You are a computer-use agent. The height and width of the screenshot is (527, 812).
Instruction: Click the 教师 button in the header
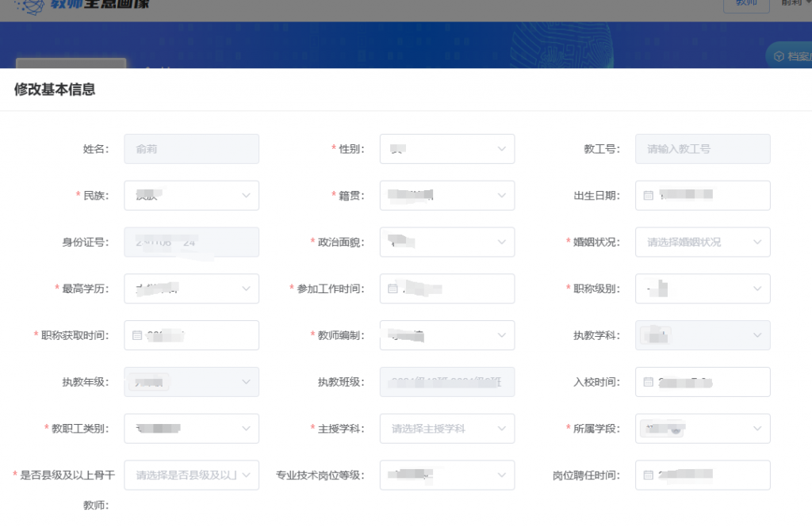click(746, 4)
